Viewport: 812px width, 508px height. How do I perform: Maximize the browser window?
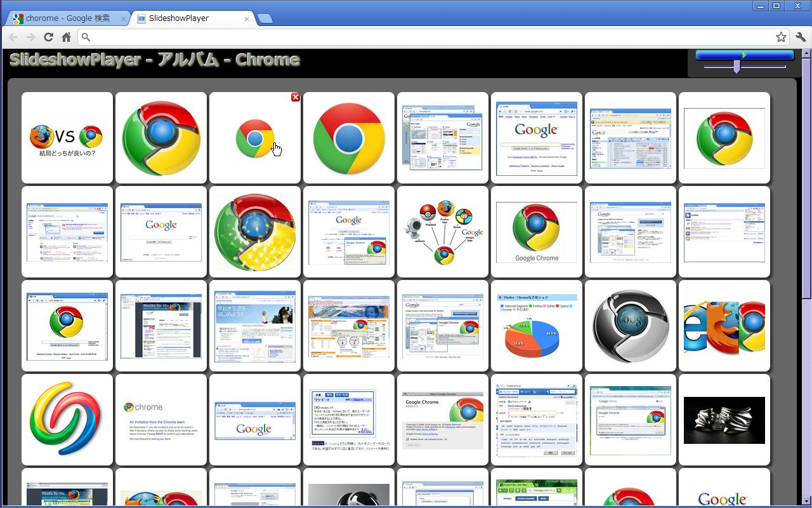[x=776, y=6]
